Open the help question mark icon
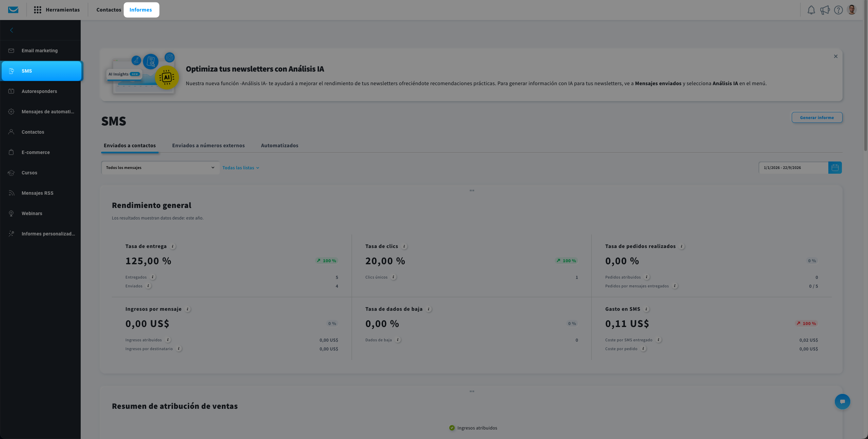 click(838, 10)
